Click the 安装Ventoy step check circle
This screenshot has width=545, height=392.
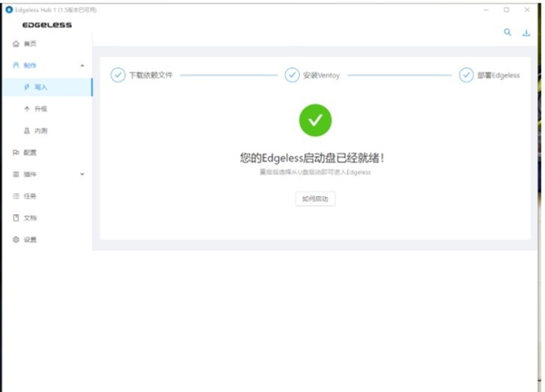(x=292, y=75)
